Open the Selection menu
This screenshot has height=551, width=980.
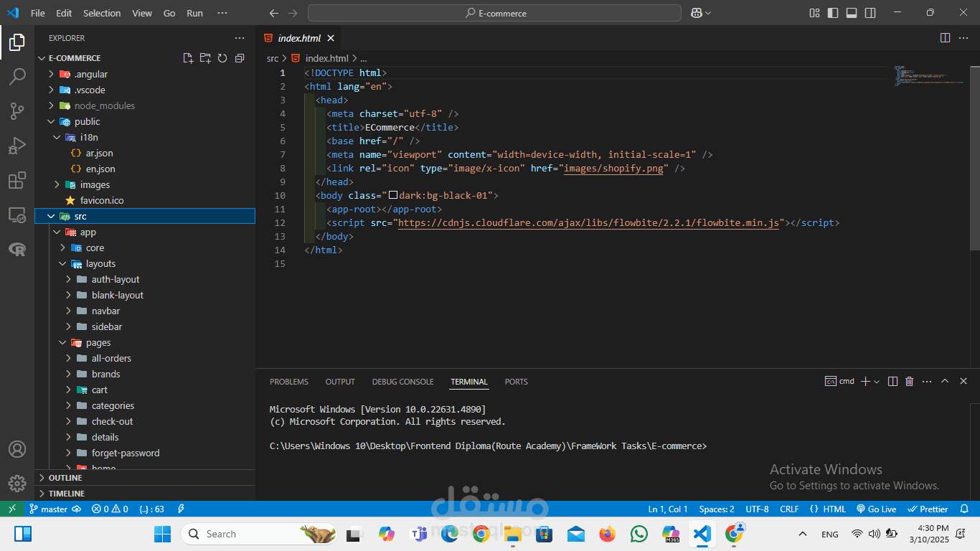pos(102,13)
